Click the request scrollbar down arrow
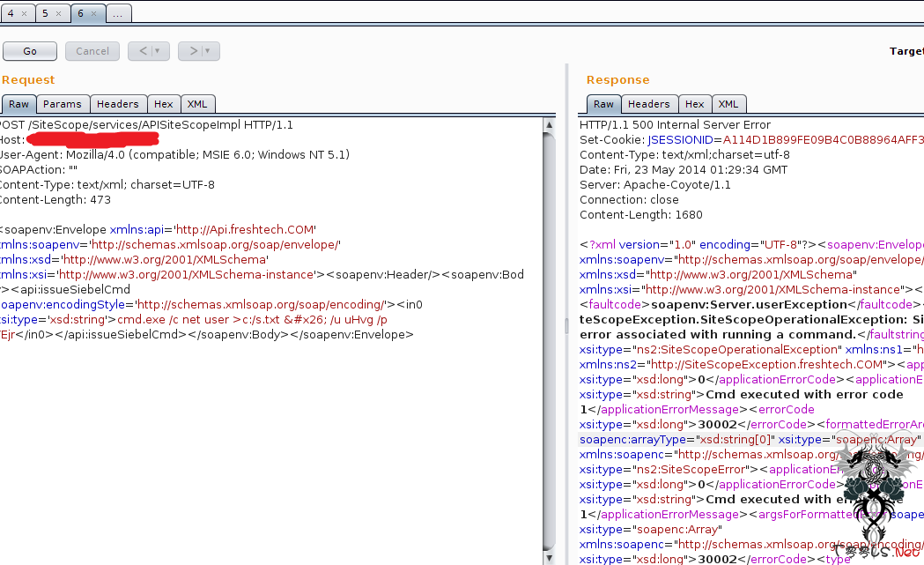Screen dimensions: 924x565 pos(550,558)
